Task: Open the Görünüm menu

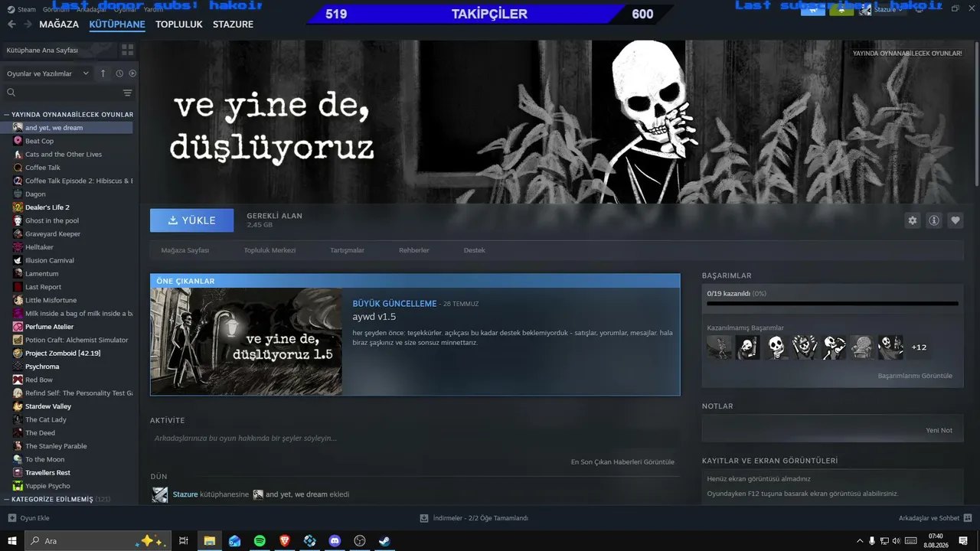Action: [x=56, y=10]
